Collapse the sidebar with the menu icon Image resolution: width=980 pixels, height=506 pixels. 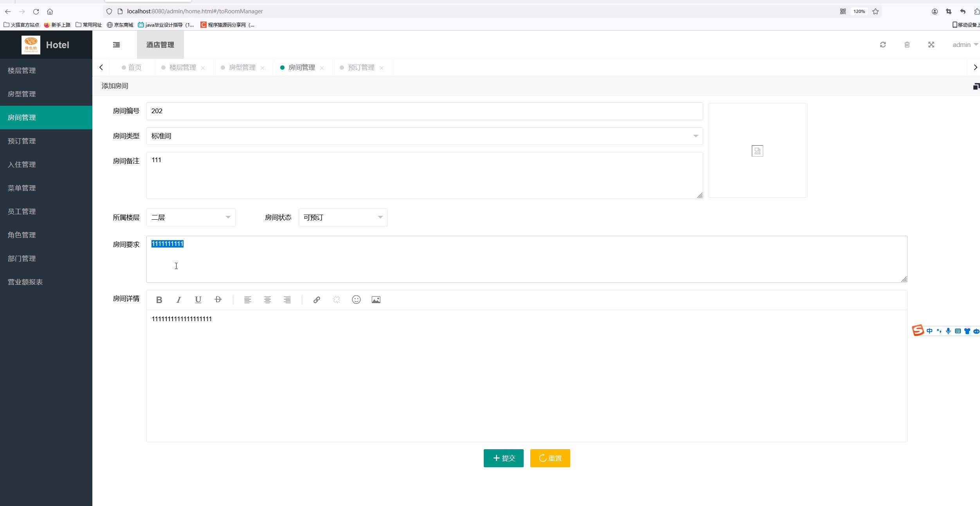pyautogui.click(x=116, y=45)
